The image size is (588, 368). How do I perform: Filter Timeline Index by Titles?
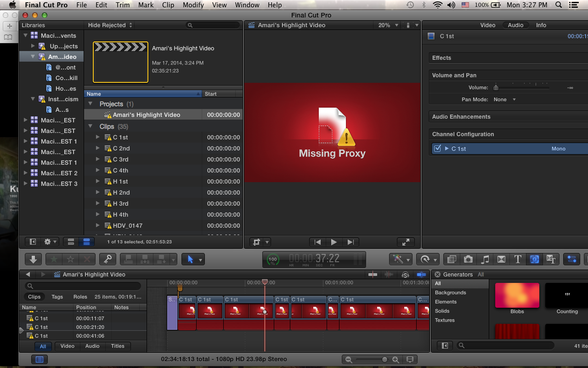click(118, 346)
